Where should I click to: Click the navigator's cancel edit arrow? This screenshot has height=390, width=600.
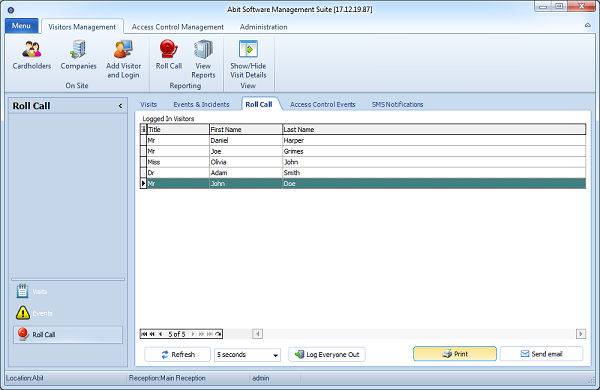218,334
